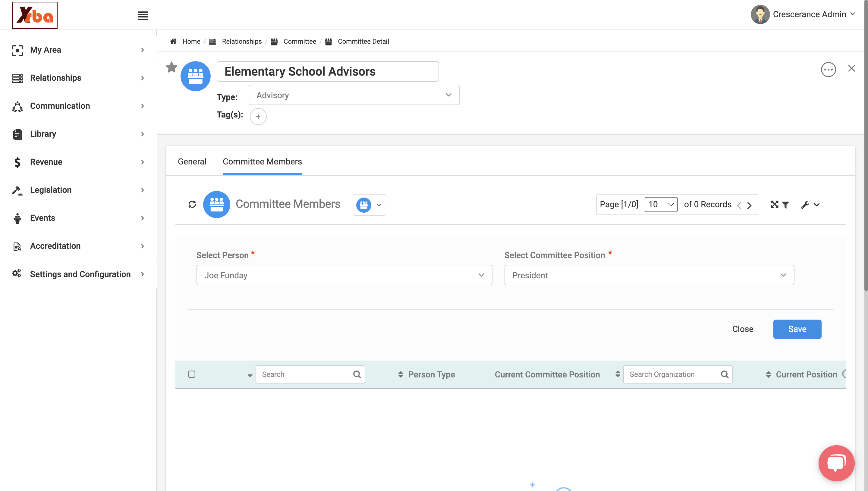Open page size 10 dropdown
Viewport: 868px width, 491px height.
click(661, 204)
